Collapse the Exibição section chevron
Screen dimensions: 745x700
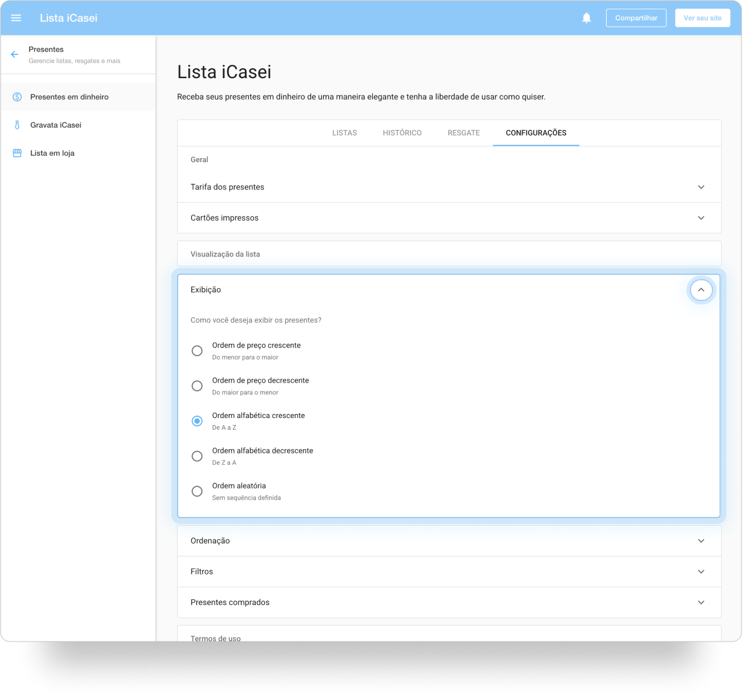701,289
